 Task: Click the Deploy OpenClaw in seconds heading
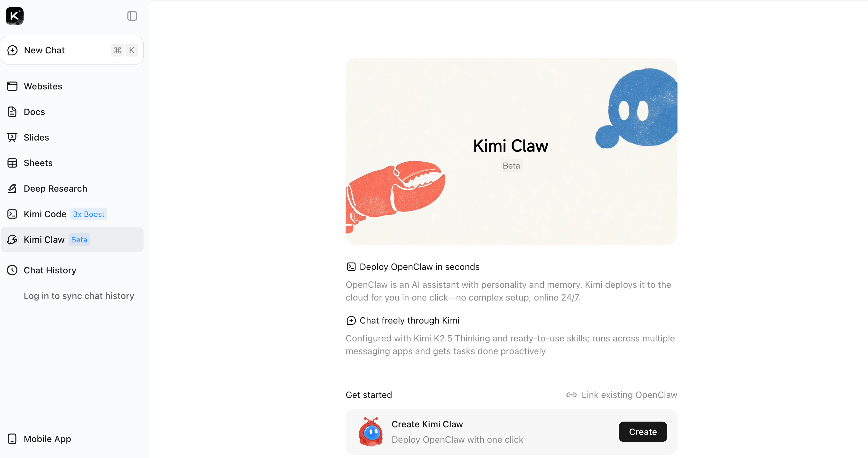[x=420, y=267]
